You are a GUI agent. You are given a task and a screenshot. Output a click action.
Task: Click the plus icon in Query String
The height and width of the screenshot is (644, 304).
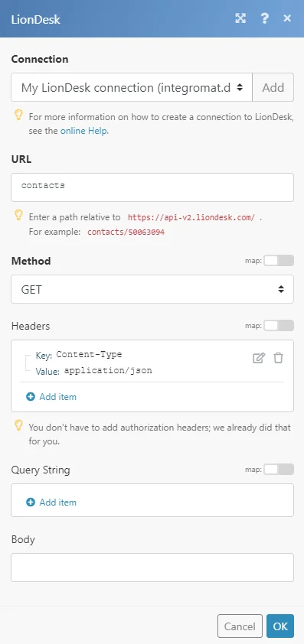[x=31, y=503]
